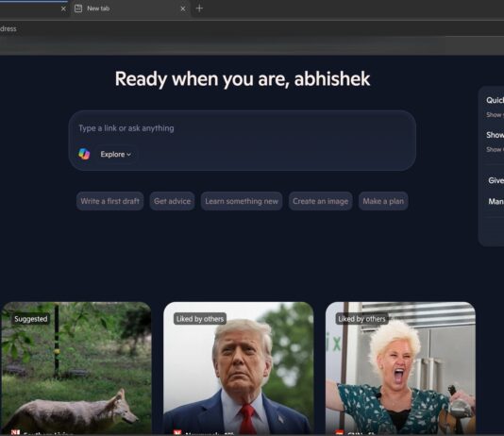
Task: Switch to the New tab tab
Action: [130, 8]
